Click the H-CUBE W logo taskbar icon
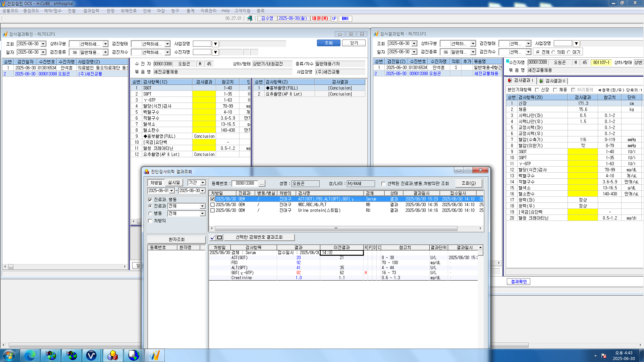 [x=154, y=355]
